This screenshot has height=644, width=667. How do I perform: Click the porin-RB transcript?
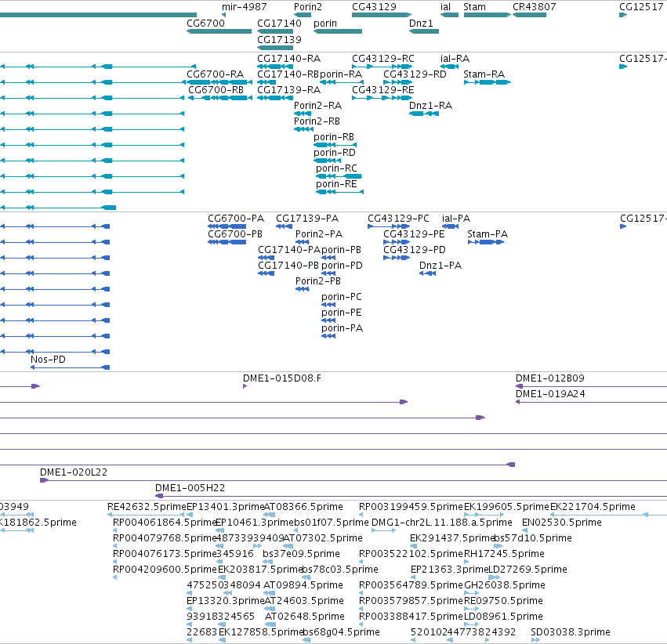(335, 146)
